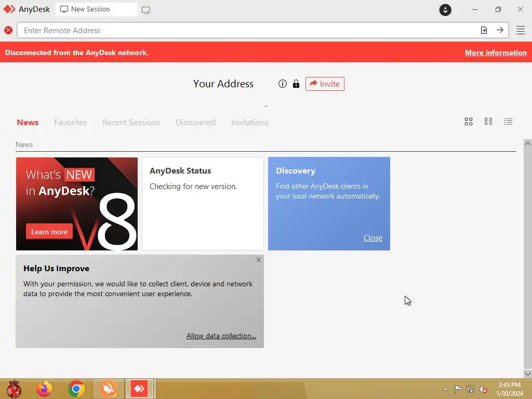
Task: Click More information link in red banner
Action: point(496,52)
